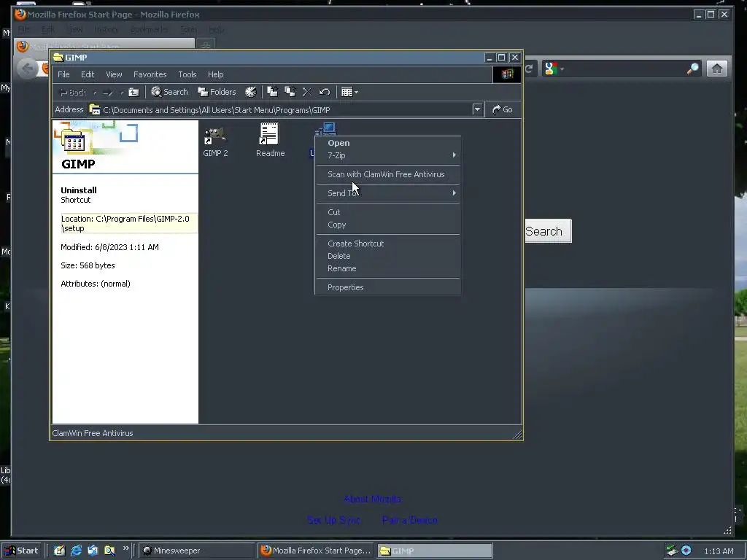Click the third Quick Launch icon

pos(93,551)
